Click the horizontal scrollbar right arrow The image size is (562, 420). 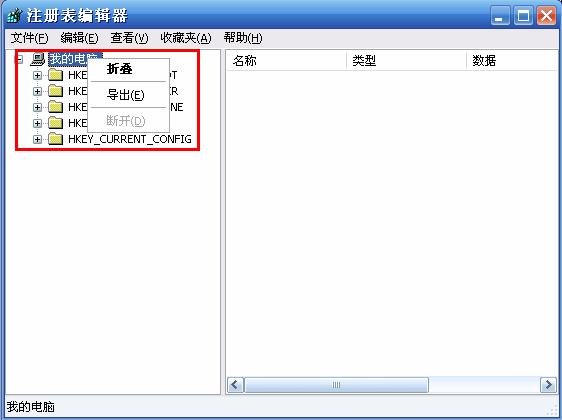(548, 385)
